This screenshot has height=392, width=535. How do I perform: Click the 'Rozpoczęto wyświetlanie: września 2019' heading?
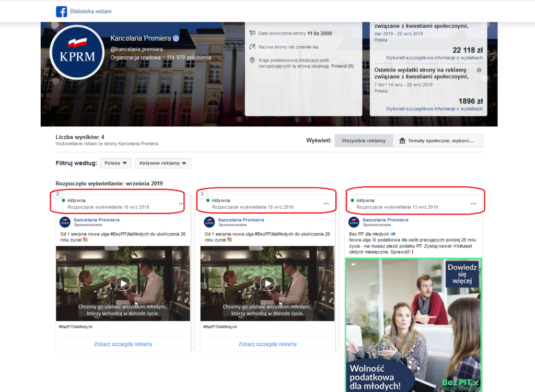click(x=109, y=183)
